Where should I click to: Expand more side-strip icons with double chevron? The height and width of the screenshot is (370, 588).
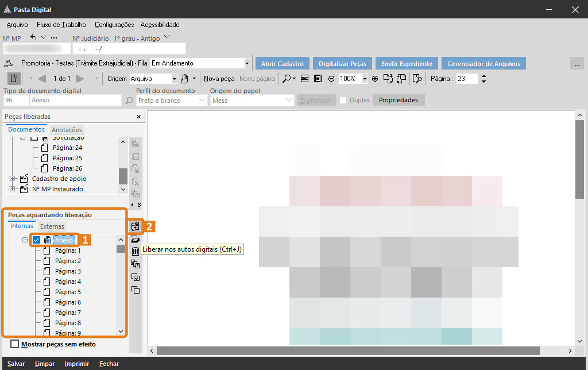[x=139, y=205]
